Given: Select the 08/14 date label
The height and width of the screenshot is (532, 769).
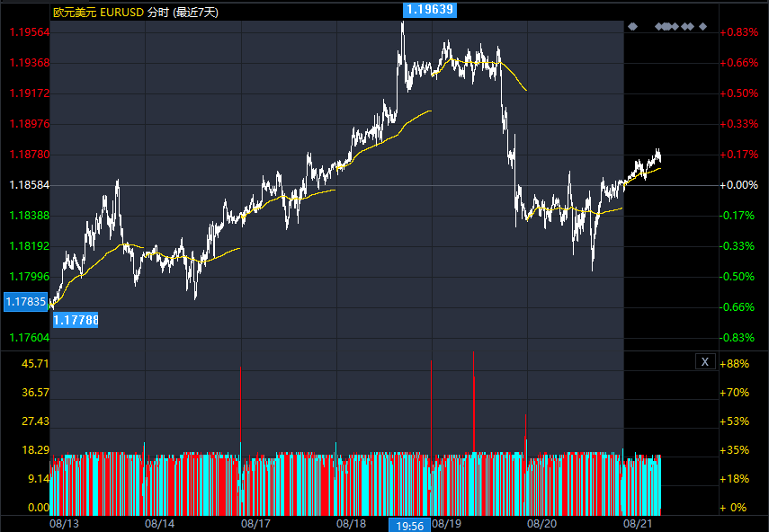Looking at the screenshot, I should pos(159,524).
